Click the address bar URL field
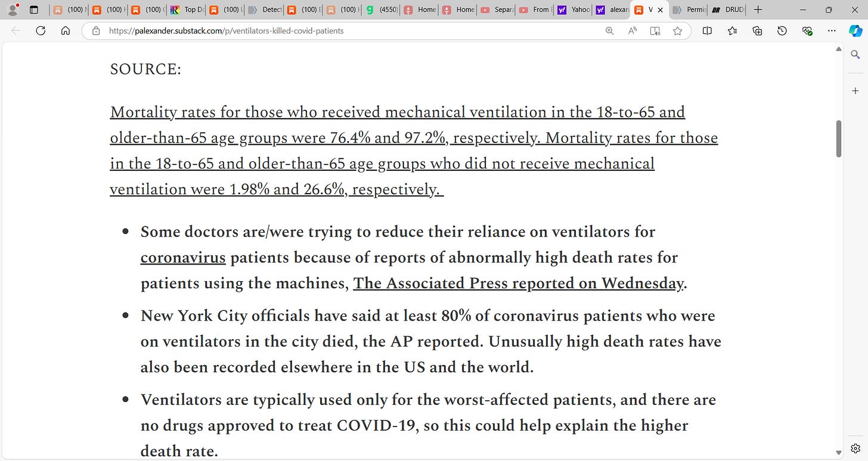 click(352, 31)
